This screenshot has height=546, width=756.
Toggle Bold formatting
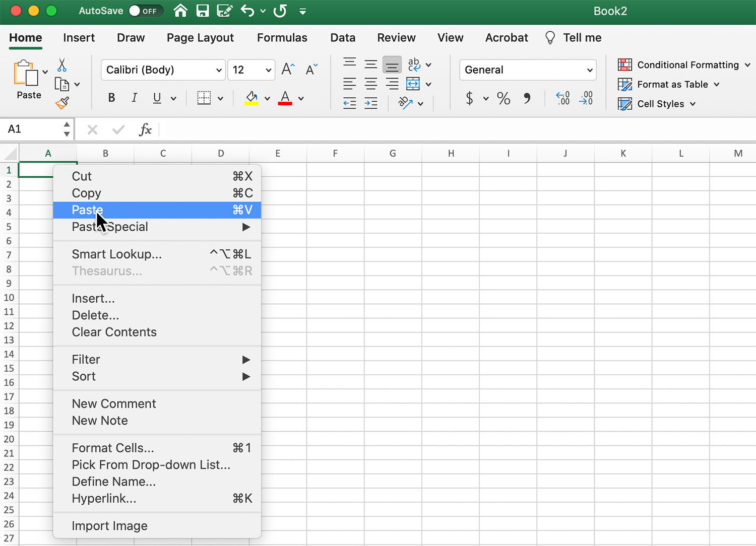click(111, 98)
